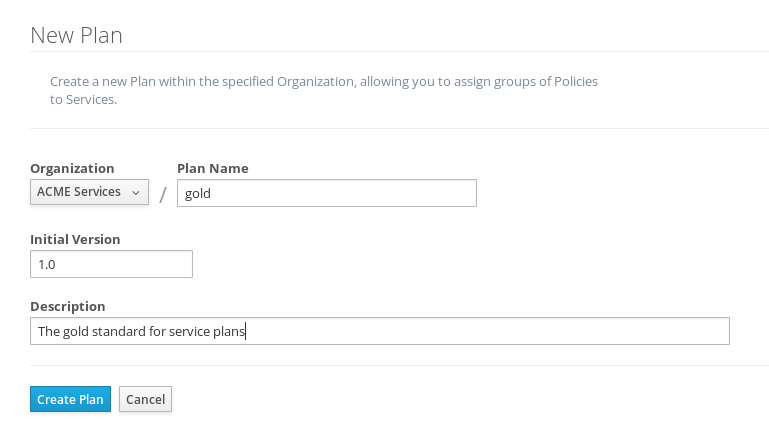The image size is (769, 429).
Task: Focus the Plan Name input field
Action: coord(327,193)
